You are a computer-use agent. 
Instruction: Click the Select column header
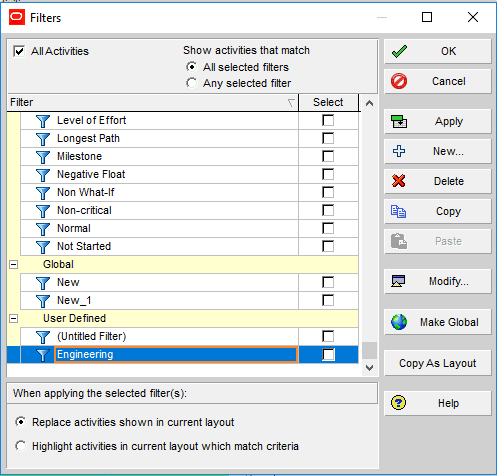point(328,102)
